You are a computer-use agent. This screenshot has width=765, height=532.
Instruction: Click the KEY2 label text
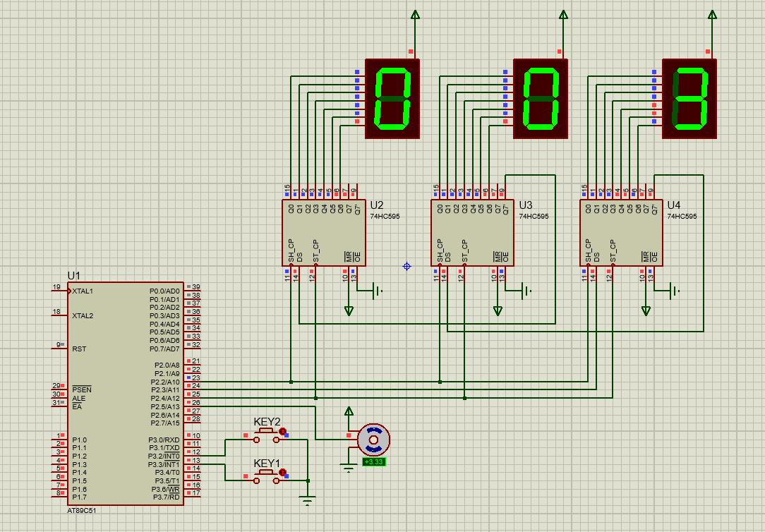267,422
